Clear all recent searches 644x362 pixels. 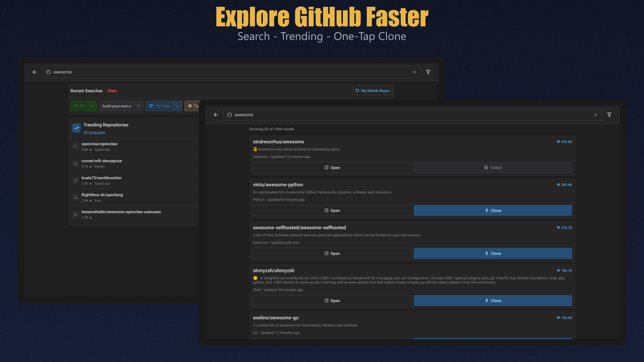point(112,91)
